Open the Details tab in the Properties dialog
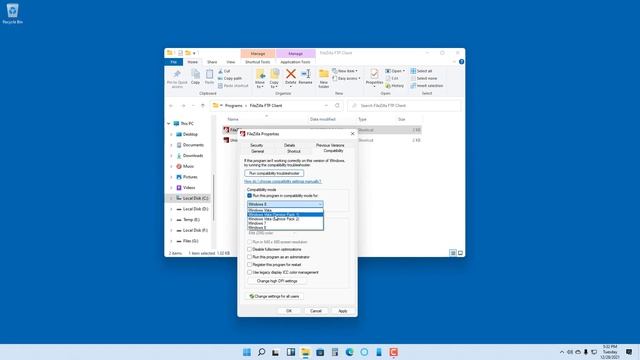Image resolution: width=640 pixels, height=360 pixels. tap(289, 145)
